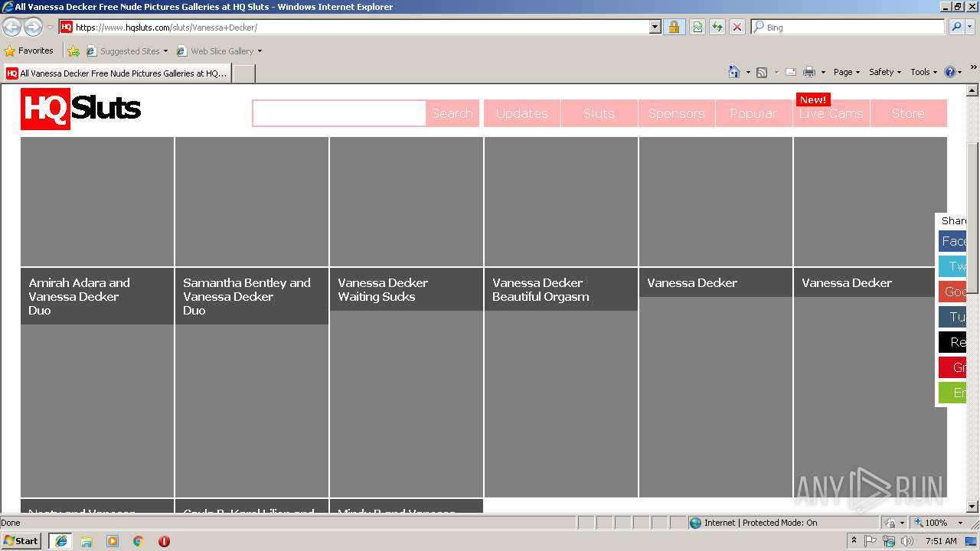Click the red Stop loading icon
980x551 pixels.
[737, 27]
